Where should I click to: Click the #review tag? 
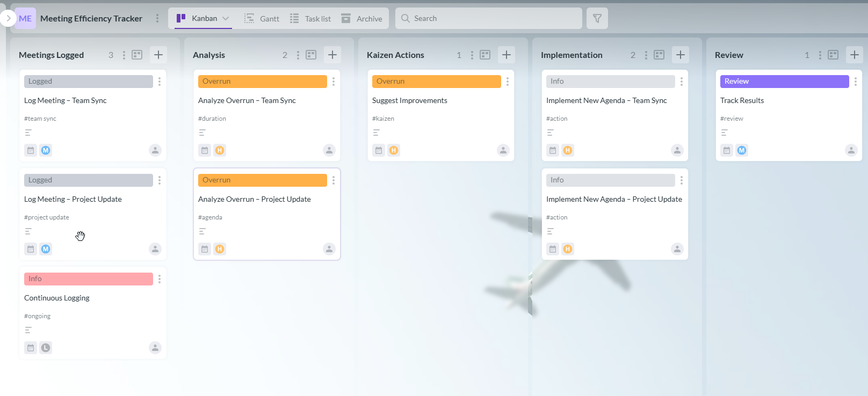[x=732, y=119]
